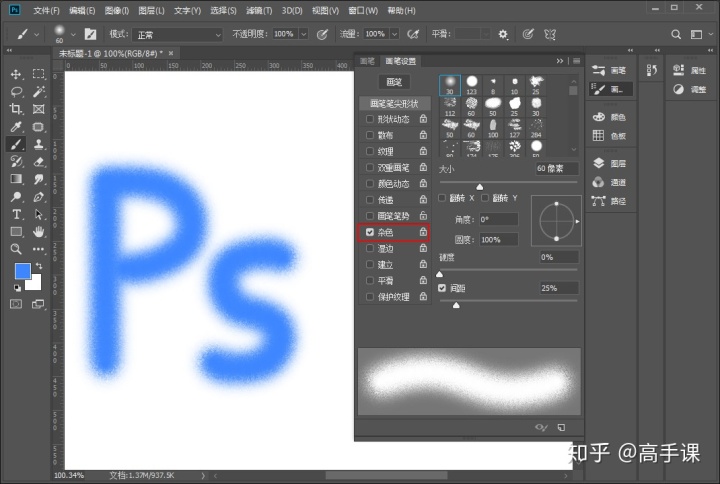Click the search icon in options bar
Viewport: 720px width, 484px height.
[x=676, y=34]
